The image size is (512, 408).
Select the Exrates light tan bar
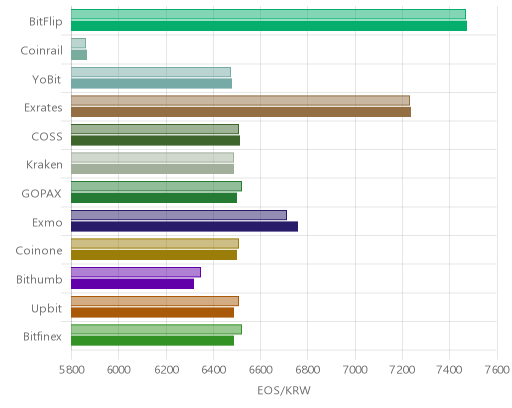pos(240,101)
